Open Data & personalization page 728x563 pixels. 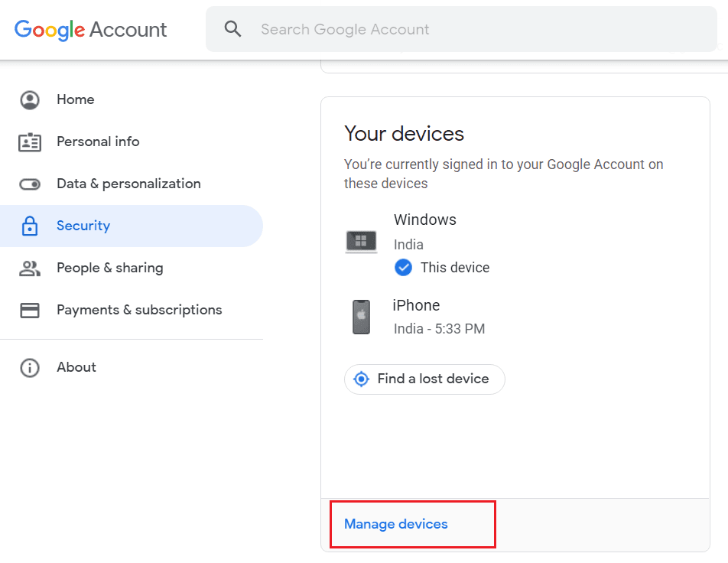pos(128,184)
